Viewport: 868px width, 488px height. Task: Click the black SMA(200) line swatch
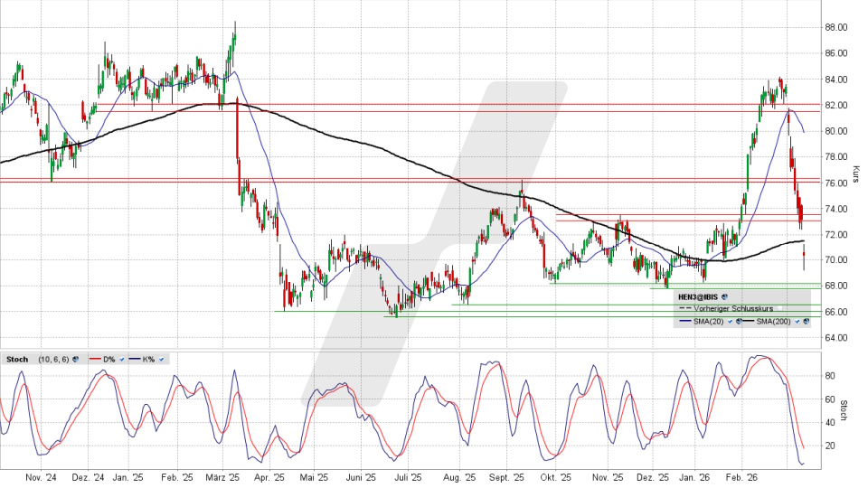pos(749,321)
